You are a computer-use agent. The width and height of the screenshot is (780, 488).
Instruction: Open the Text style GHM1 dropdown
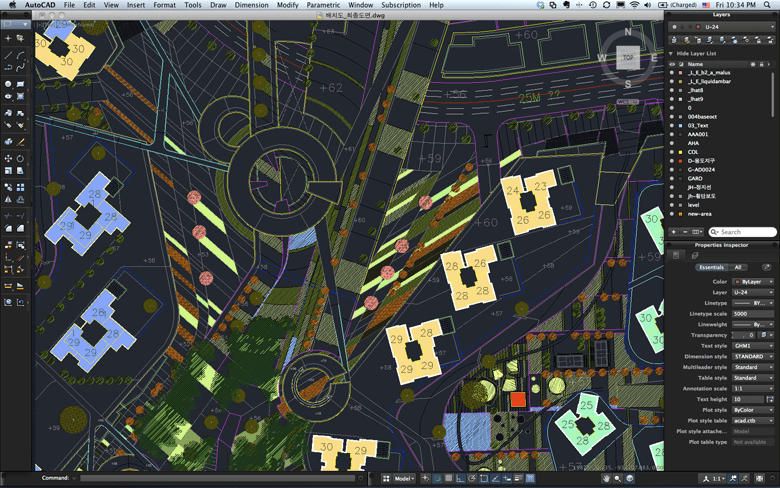(x=752, y=345)
